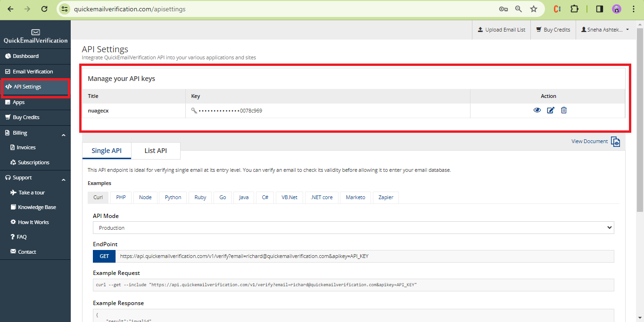Open Subscriptions under Billing
Viewport: 644px width, 322px height.
coord(35,162)
